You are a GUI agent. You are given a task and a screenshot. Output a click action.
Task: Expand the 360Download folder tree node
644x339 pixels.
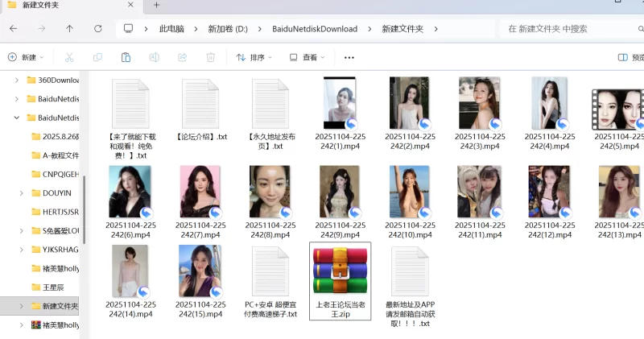coord(16,81)
